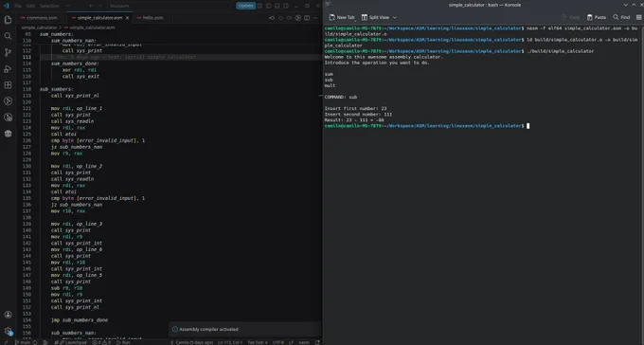Click the Konsole terminal prompt cursor

[x=528, y=126]
